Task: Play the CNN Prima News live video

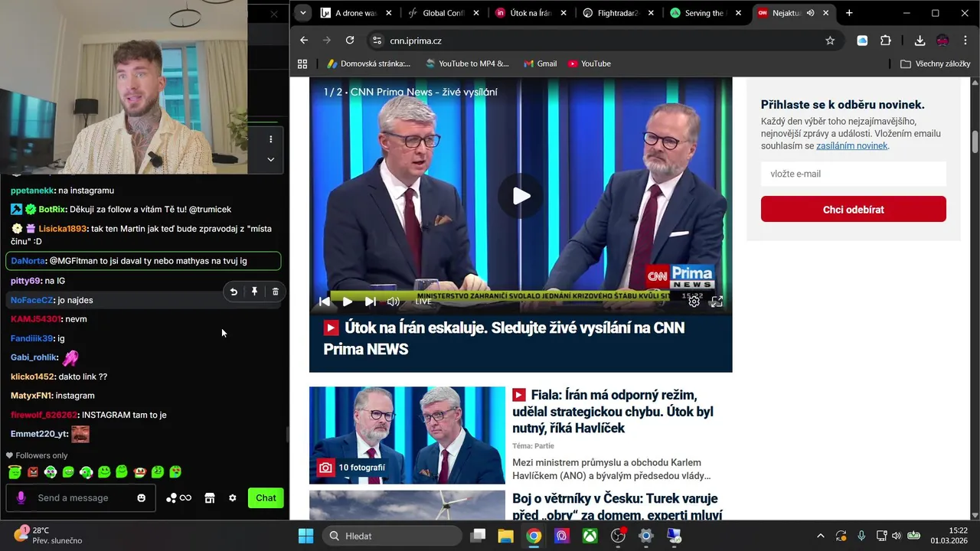Action: 521,196
